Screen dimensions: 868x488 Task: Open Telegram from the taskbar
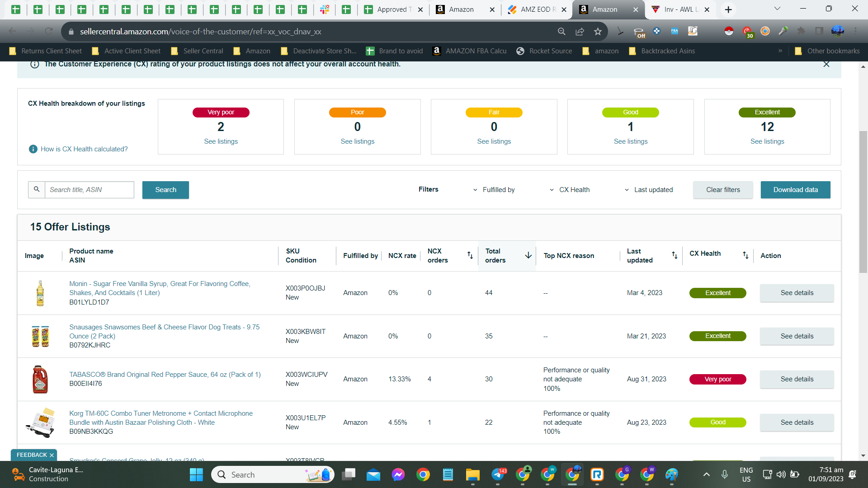click(498, 474)
